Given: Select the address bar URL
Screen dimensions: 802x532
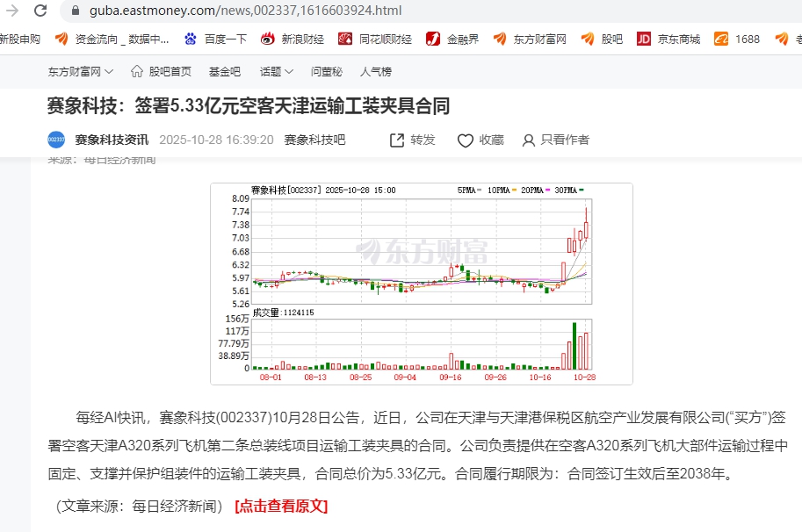Looking at the screenshot, I should coord(245,11).
